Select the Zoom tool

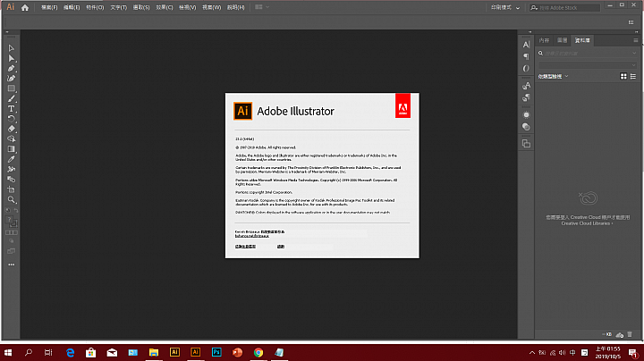[11, 200]
